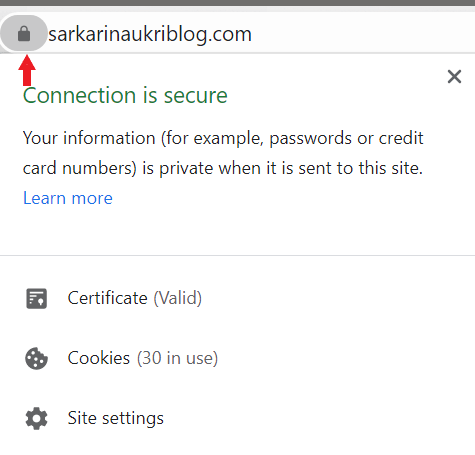Viewport: 475px width, 455px height.
Task: Click the privacy description paragraph
Action: 223,153
